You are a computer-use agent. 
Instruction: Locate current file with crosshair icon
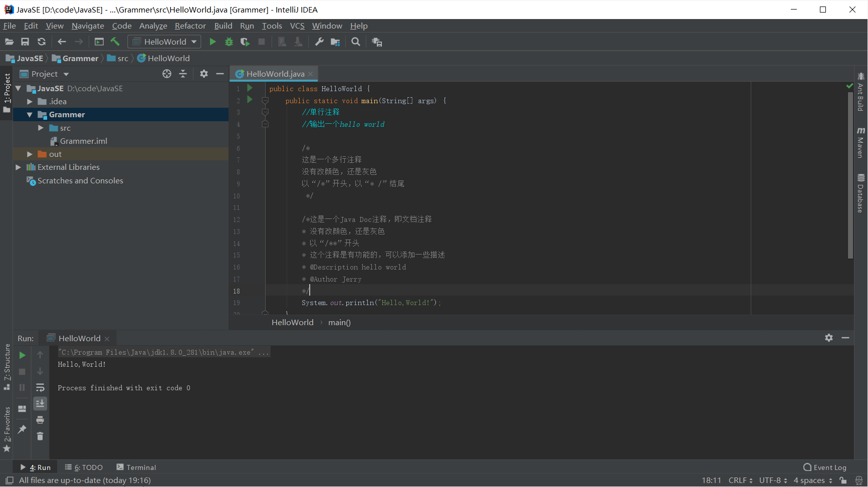coord(167,74)
